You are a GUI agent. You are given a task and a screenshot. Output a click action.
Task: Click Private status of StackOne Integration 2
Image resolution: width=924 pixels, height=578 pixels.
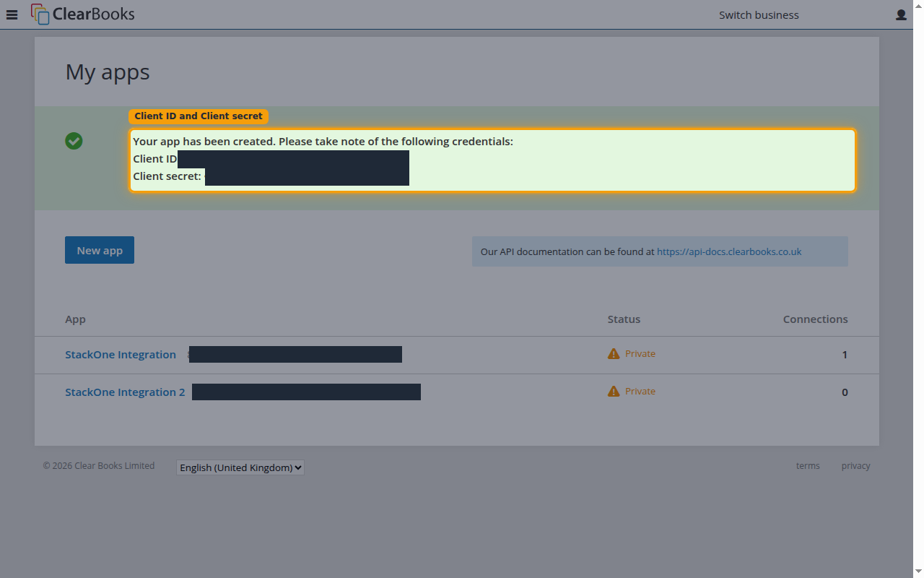point(640,392)
